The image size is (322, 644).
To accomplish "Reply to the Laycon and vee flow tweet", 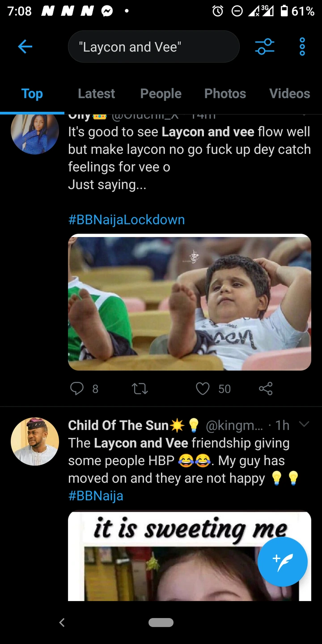I will 77,389.
